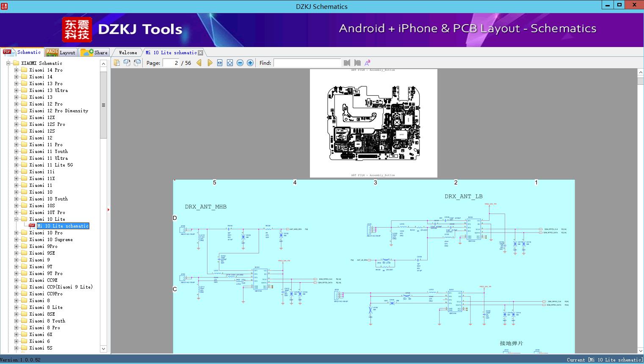Expand the Xiaomi 12 Pro Dimensity folder

pos(16,111)
